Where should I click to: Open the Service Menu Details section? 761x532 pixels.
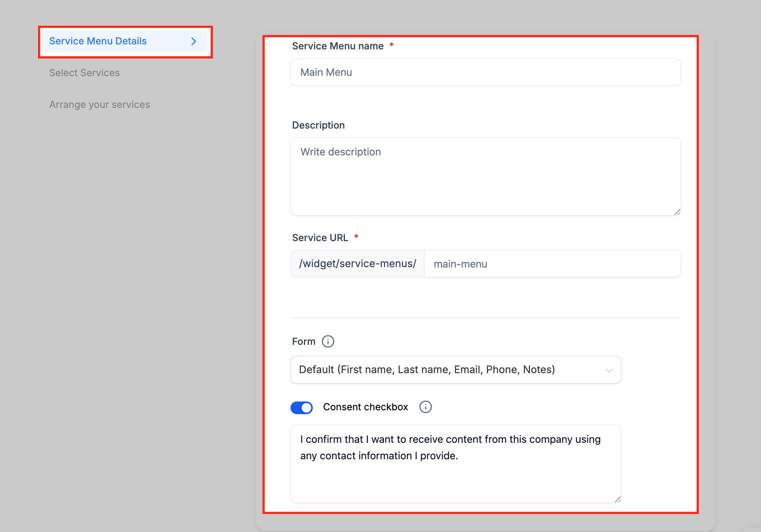(98, 41)
